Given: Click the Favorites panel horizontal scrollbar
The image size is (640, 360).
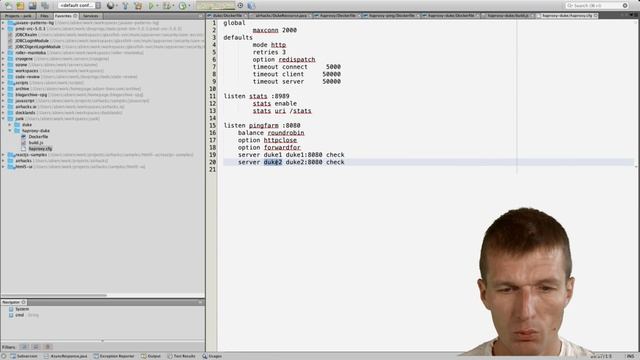Looking at the screenshot, I should point(54,295).
